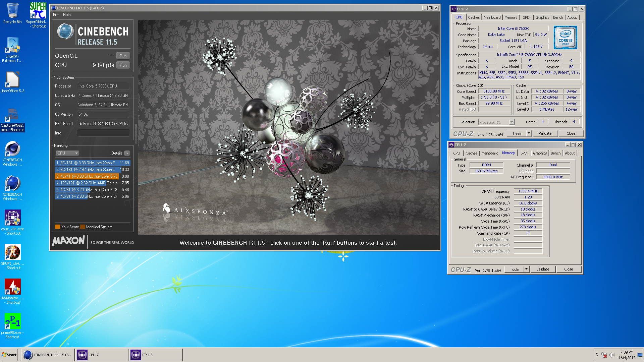Select the CapturePNG2.exe shortcut icon
This screenshot has width=644, height=362.
12,120
